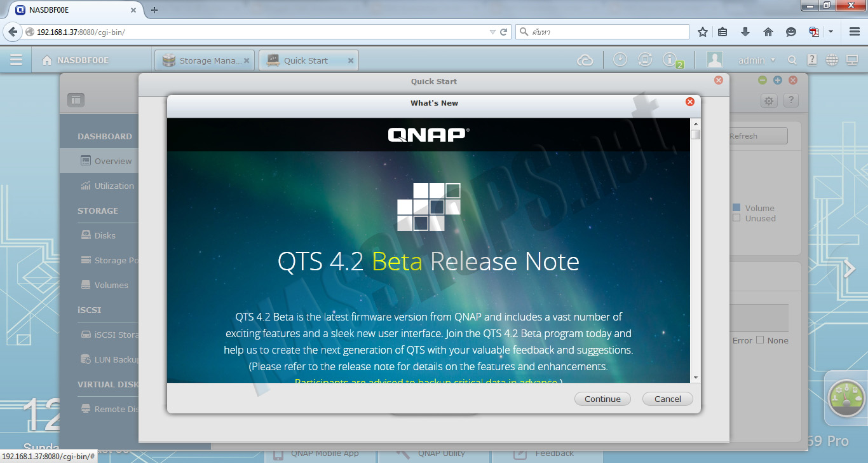Open Disks under Storage
Viewport: 868px width, 463px height.
click(x=99, y=235)
